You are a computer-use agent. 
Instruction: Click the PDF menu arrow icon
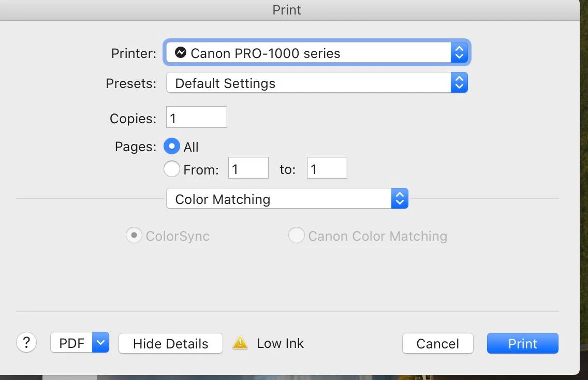[100, 342]
